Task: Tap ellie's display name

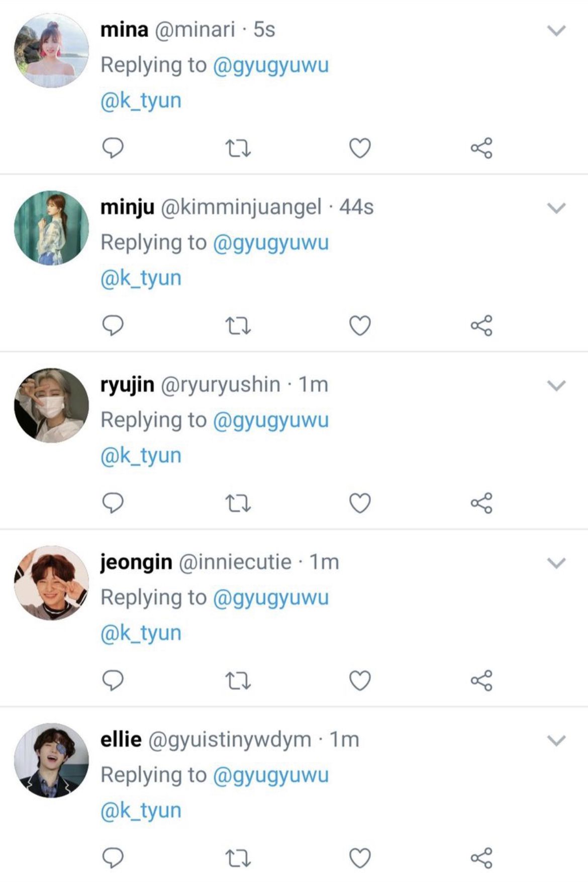Action: tap(121, 740)
